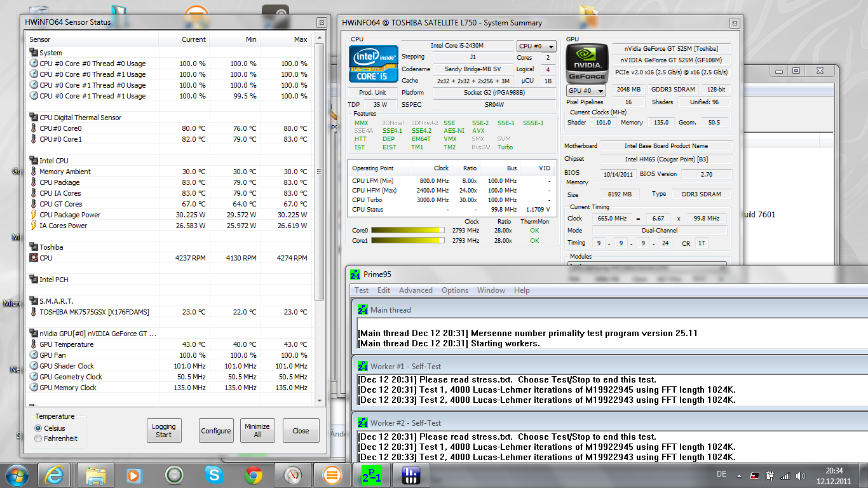Switch to Prime95 via its taskbar icon
Screen dimensions: 868x488
pyautogui.click(x=370, y=475)
